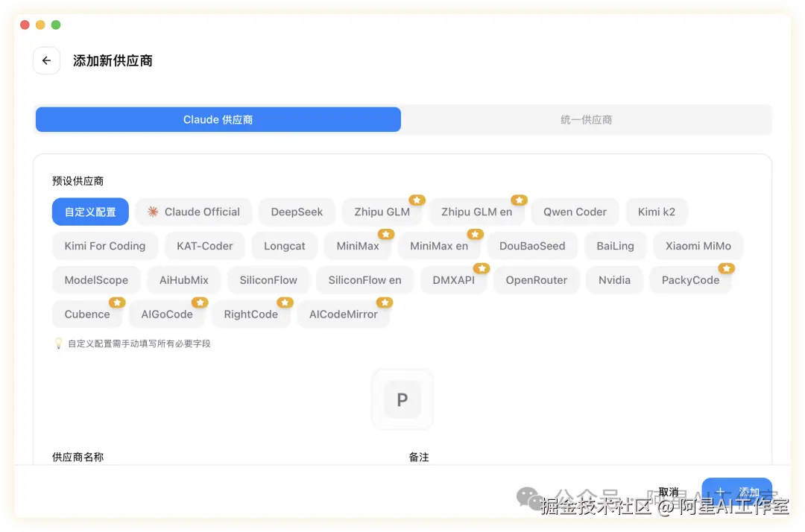Select the Zhipu GLM en preset

[x=476, y=212]
